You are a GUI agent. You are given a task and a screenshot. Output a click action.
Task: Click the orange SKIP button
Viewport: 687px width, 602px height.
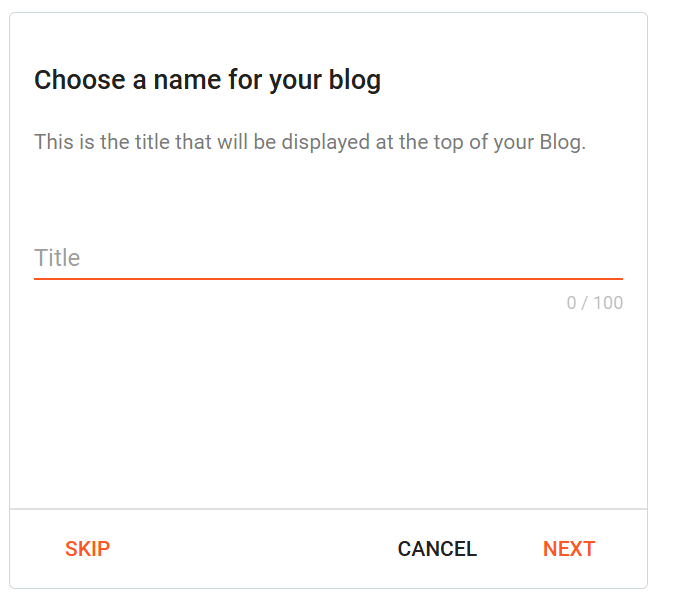(88, 549)
